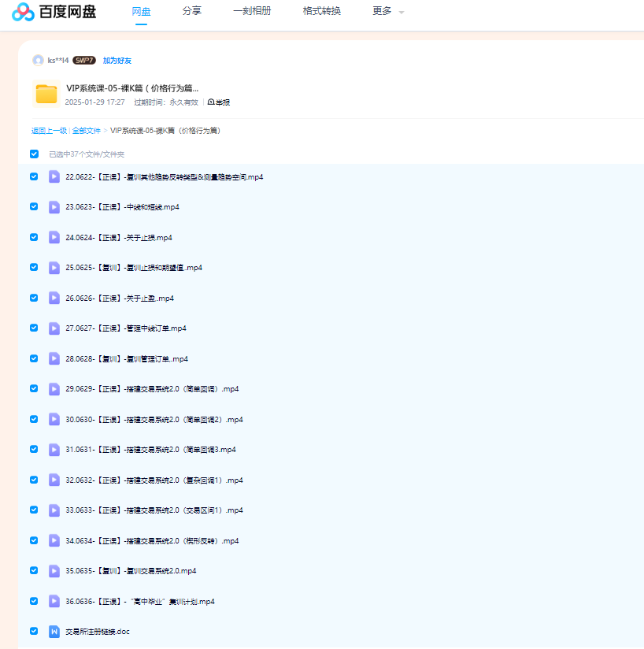
Task: Open file 26.0626 关于止盈.mp4
Action: click(120, 299)
